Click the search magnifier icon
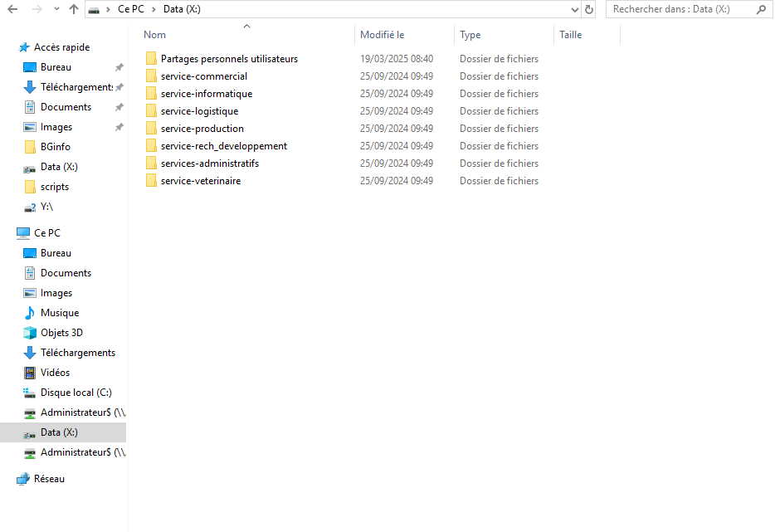Viewport: 775px width, 532px height. 761,9
